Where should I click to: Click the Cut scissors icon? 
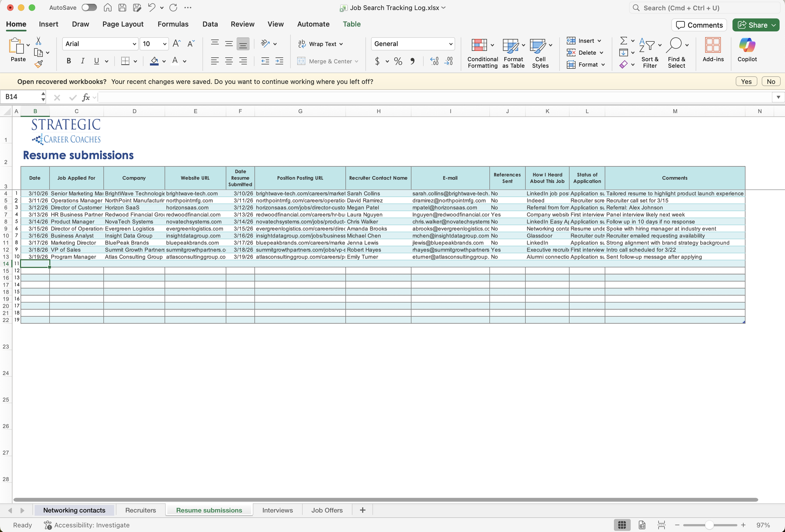(39, 41)
